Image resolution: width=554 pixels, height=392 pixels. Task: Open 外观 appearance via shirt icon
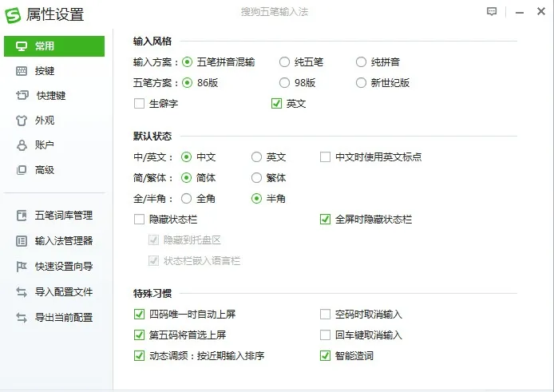[22, 121]
